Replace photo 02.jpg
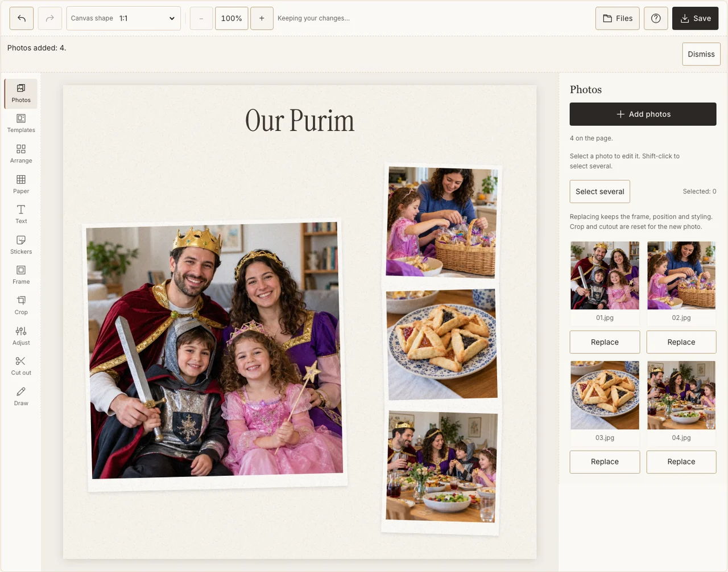Viewport: 728px width, 572px height. [681, 342]
